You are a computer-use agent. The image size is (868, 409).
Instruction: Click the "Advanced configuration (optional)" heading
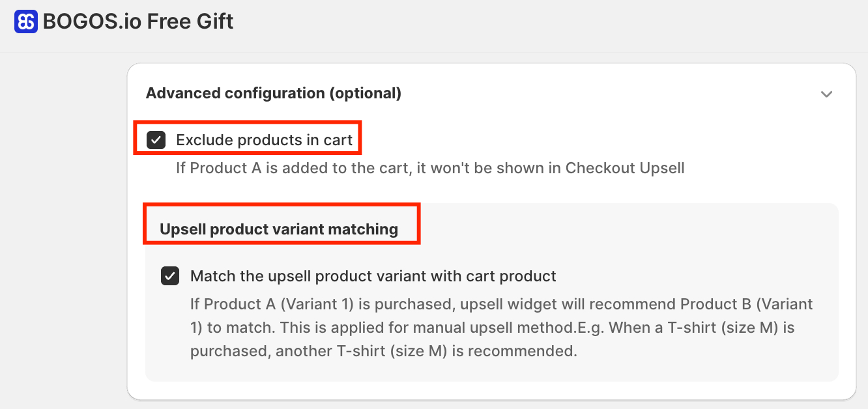tap(273, 93)
